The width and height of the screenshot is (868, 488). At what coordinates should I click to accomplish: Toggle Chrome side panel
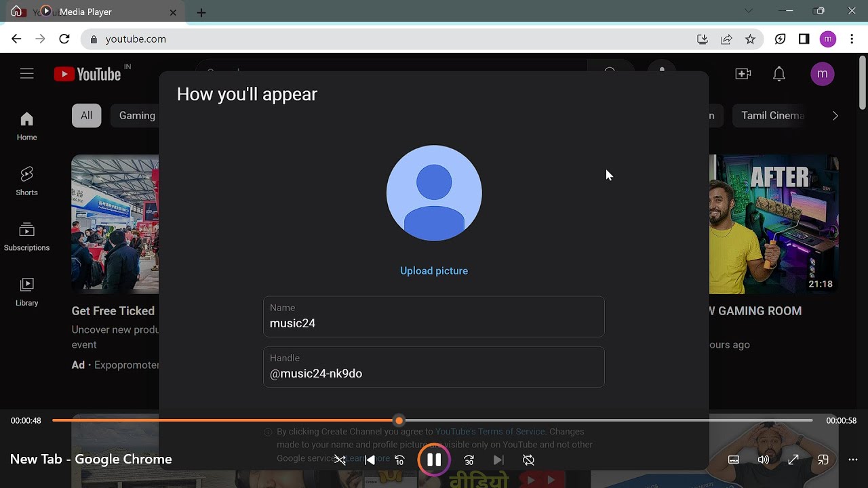click(804, 39)
